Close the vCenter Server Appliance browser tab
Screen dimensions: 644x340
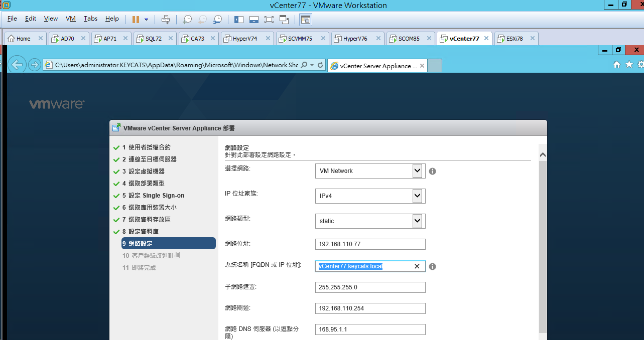click(x=422, y=66)
